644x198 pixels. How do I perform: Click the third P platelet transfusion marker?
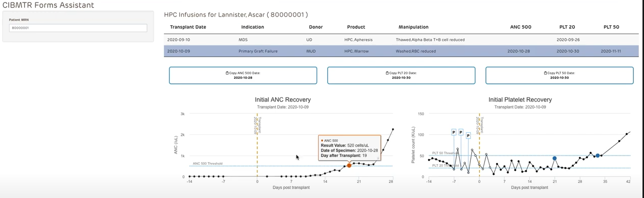pyautogui.click(x=468, y=135)
